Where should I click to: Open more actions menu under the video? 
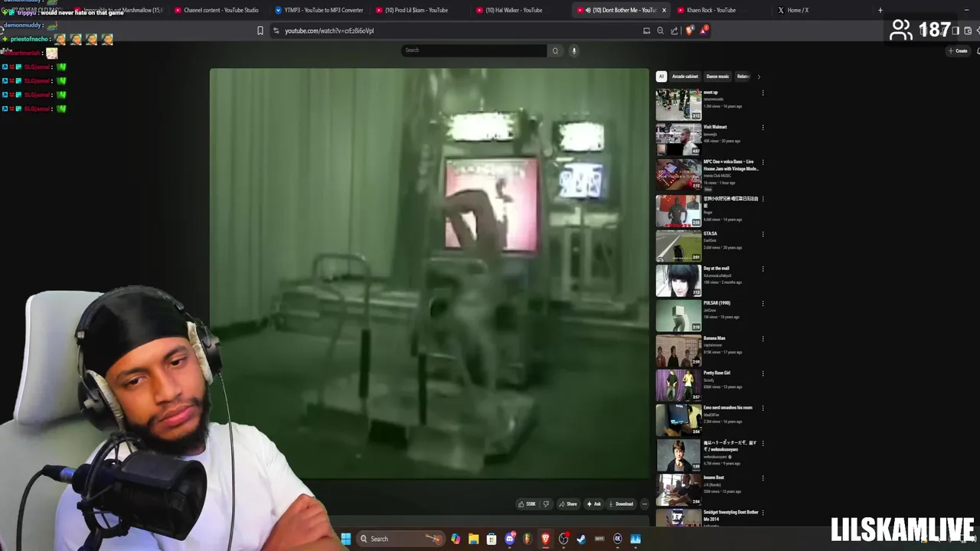tap(644, 504)
